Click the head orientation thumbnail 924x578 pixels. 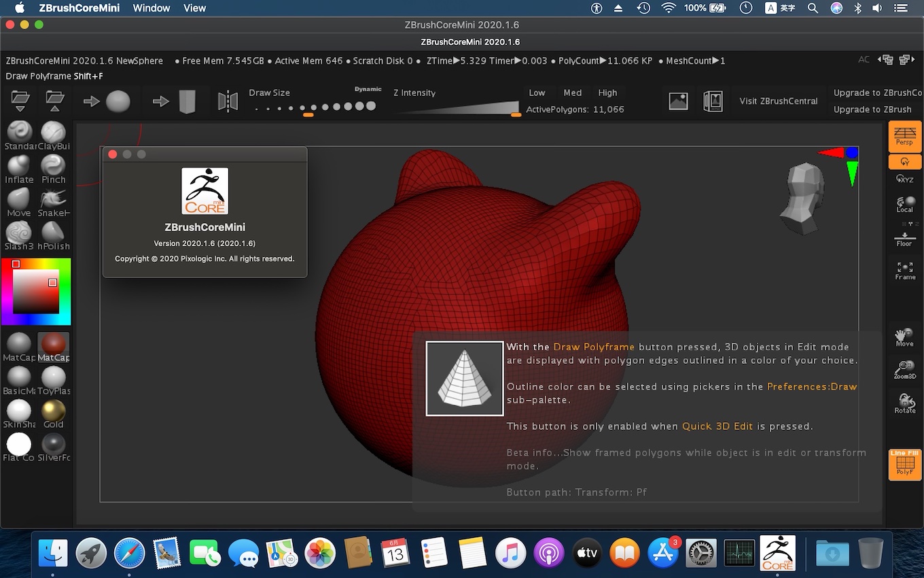tap(804, 199)
